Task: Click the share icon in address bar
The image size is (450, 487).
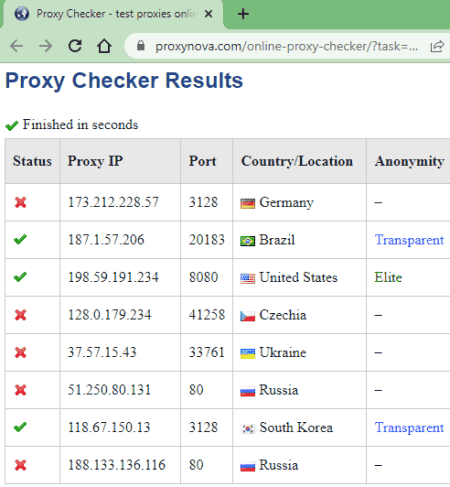Action: coord(437,46)
